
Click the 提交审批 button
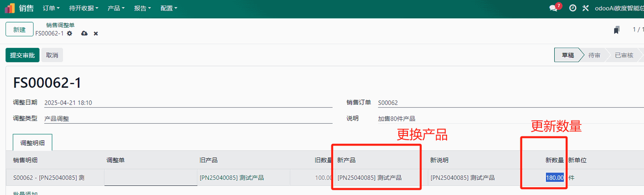(x=23, y=55)
